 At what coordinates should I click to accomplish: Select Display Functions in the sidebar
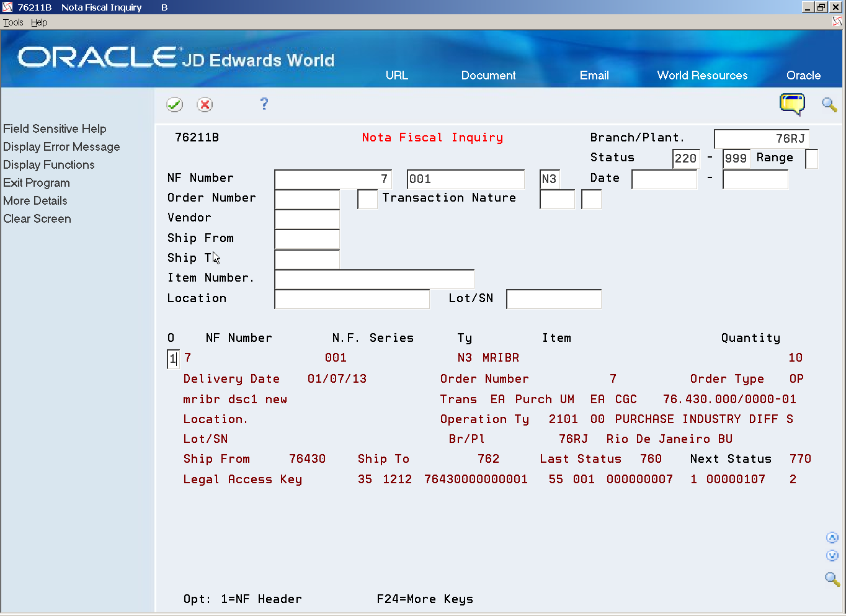(49, 164)
